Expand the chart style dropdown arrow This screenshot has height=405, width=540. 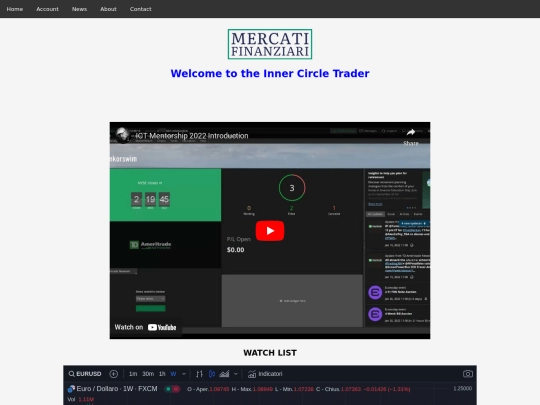coord(236,374)
